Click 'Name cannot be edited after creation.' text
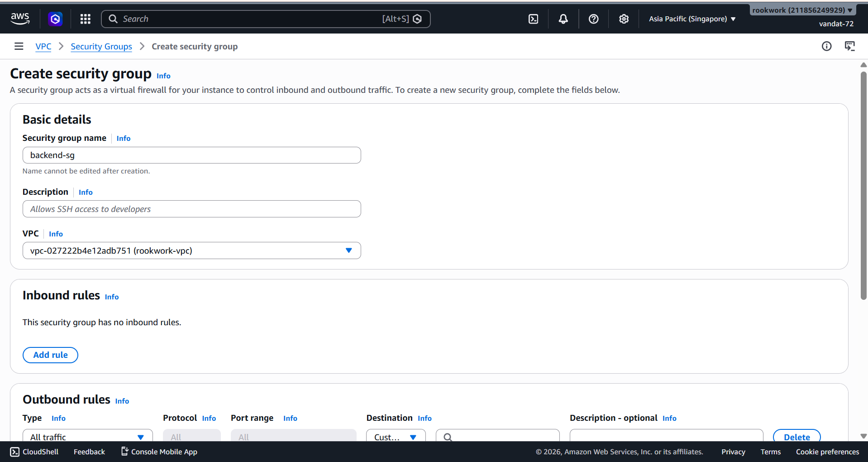Viewport: 868px width, 462px height. [86, 171]
